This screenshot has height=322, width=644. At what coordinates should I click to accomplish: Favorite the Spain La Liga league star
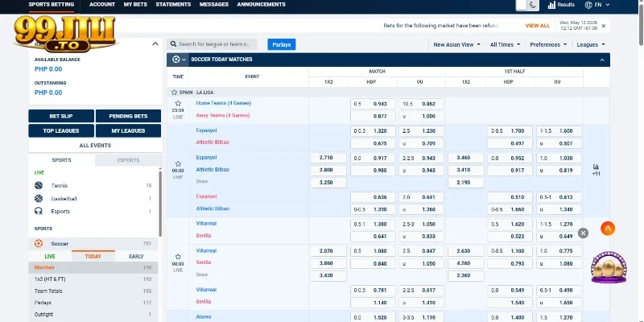174,93
